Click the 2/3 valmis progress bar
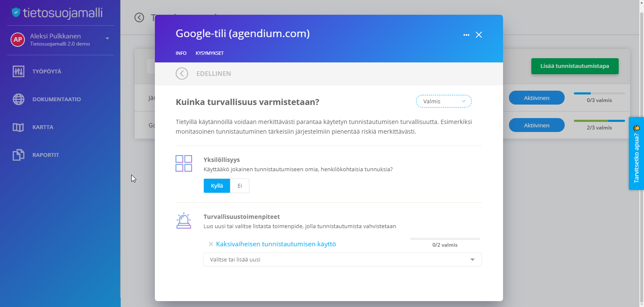Screen dimensions: 644x307 (x=599, y=121)
